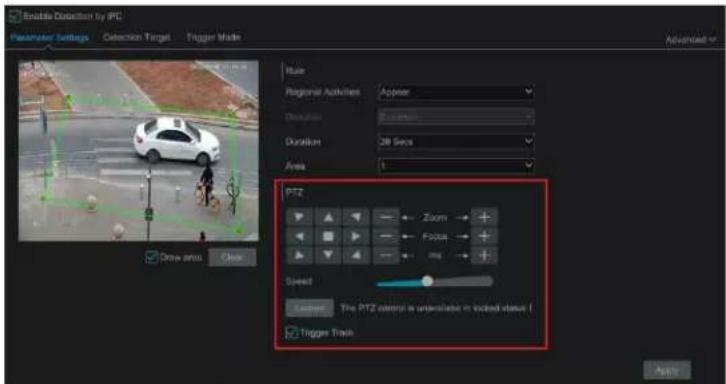Decrease Focus with minus button
Screen dimensions: 726x384
386,236
